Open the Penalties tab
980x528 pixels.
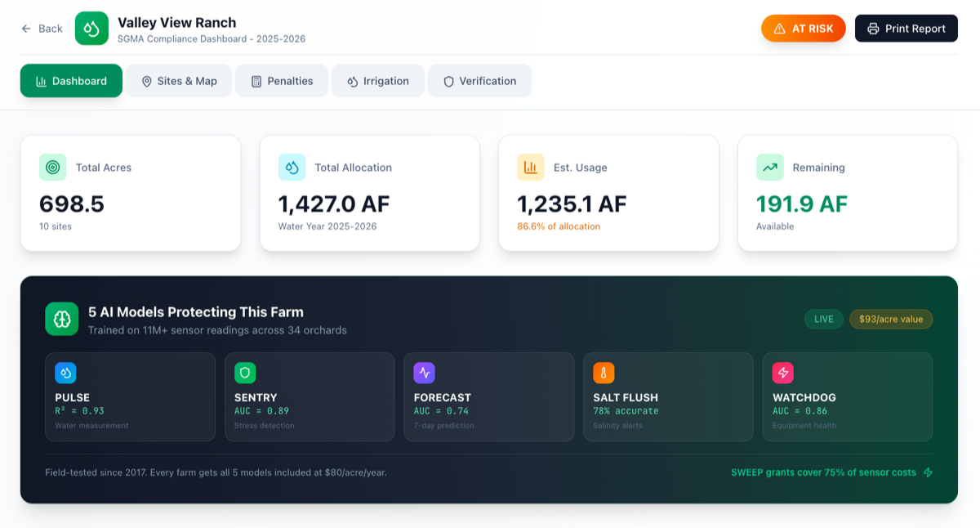(x=281, y=81)
